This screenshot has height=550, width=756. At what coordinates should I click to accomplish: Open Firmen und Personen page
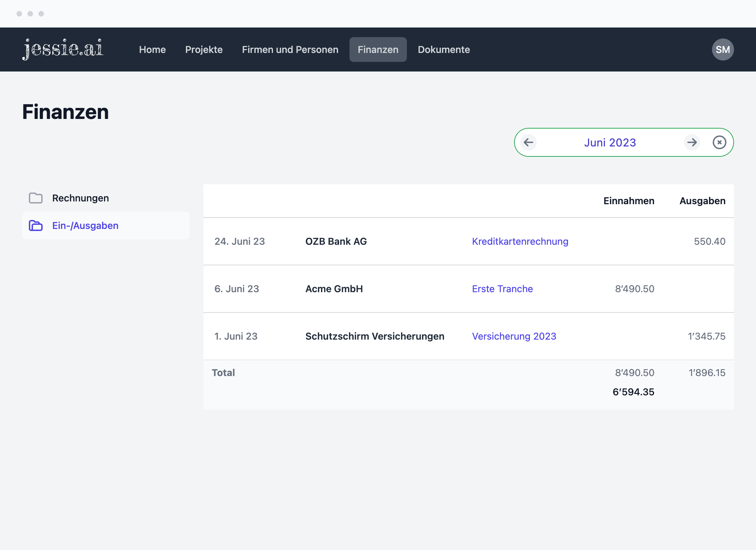[290, 49]
